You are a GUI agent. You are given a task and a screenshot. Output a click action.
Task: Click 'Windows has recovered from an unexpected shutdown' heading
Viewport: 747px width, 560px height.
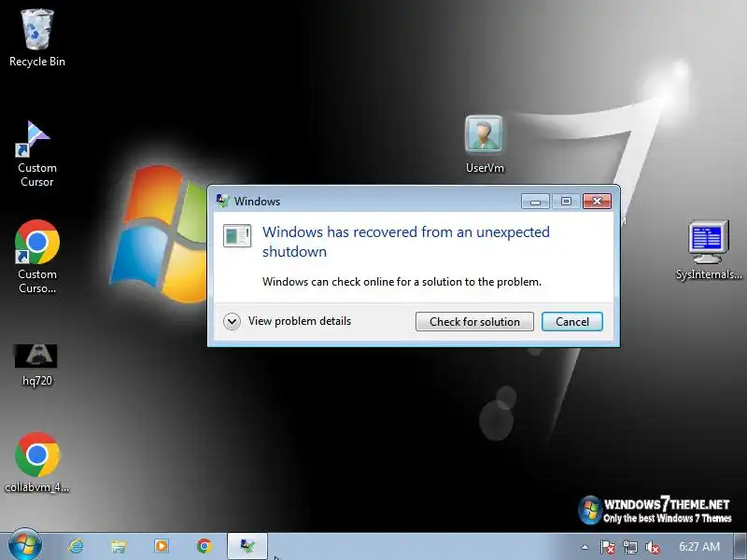[x=406, y=242]
